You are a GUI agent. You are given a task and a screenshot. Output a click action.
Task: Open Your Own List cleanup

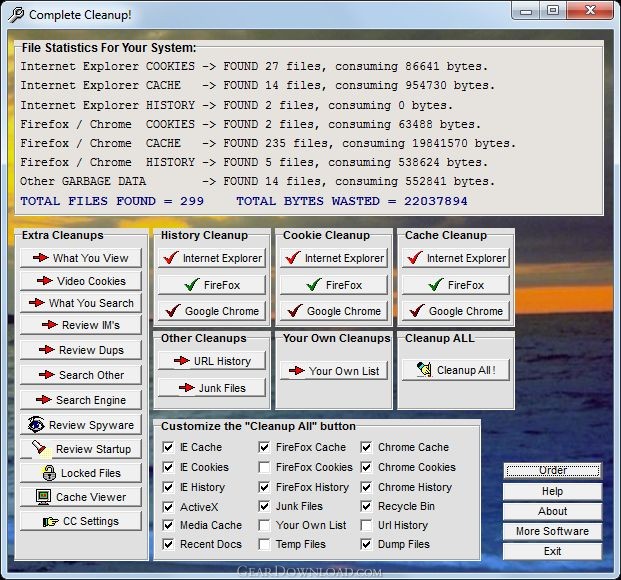[x=334, y=371]
